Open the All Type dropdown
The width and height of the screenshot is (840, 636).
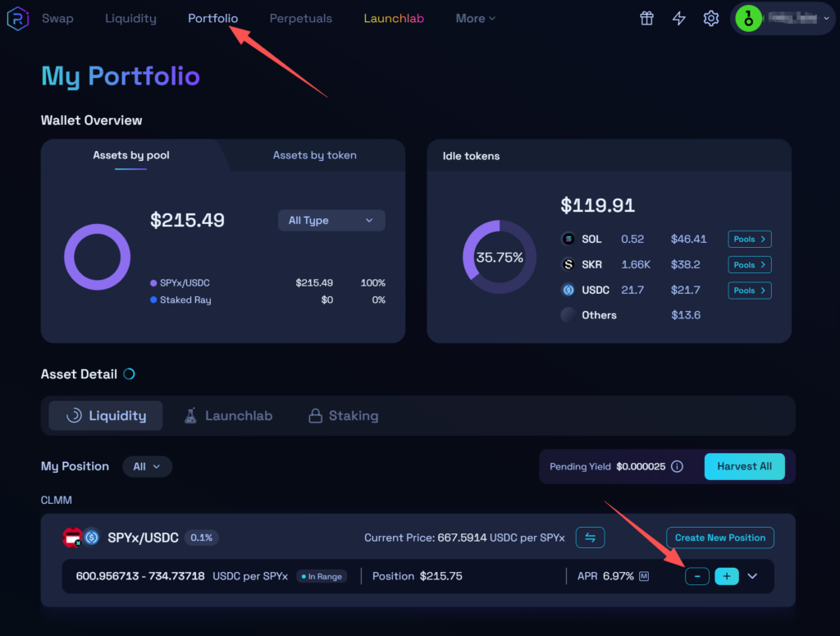coord(331,220)
